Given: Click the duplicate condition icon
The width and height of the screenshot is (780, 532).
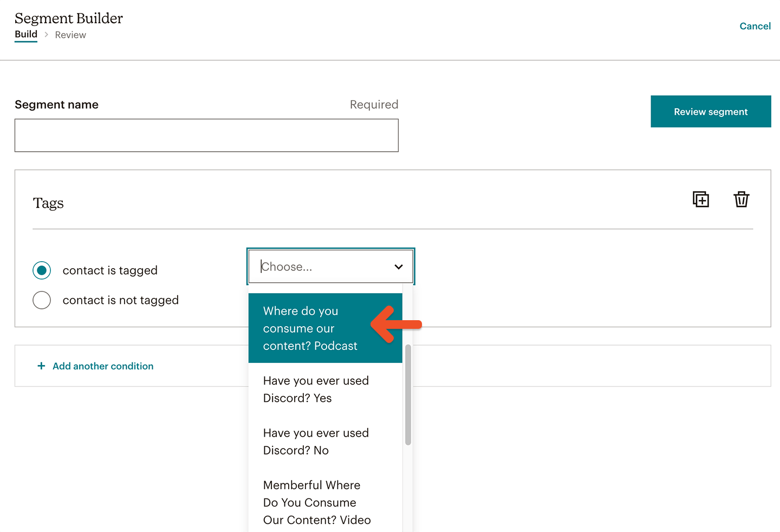Looking at the screenshot, I should 700,199.
